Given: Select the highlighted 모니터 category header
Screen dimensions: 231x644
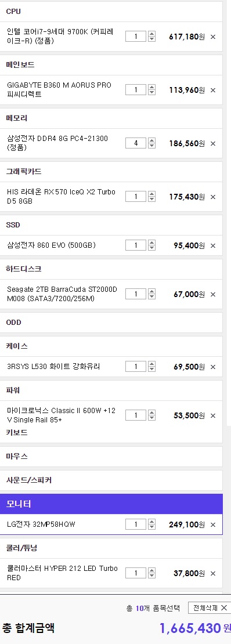Looking at the screenshot, I should tap(111, 504).
